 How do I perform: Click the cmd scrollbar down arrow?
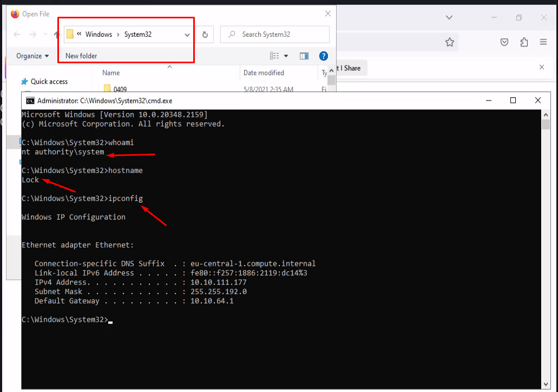tap(546, 384)
